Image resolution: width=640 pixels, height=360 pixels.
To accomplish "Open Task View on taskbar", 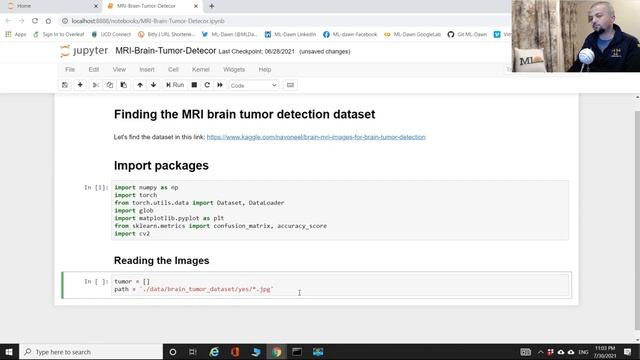I will (193, 352).
